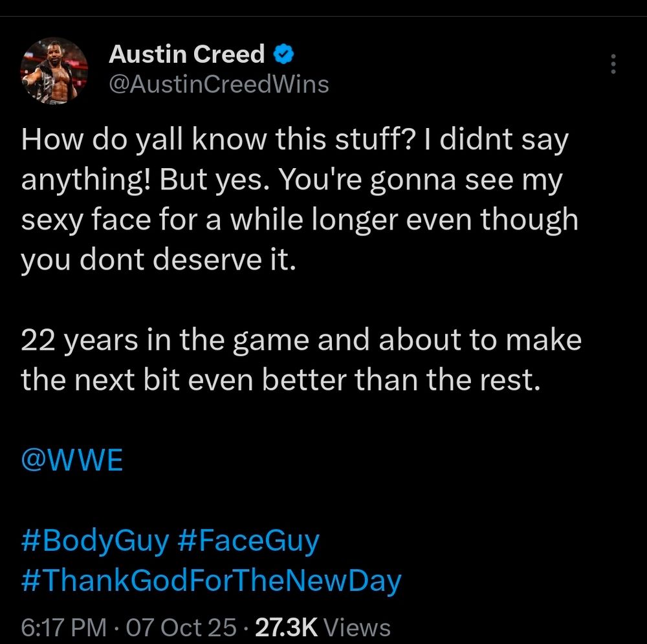Open the #FaceGuy hashtag
This screenshot has height=644, width=647.
248,541
